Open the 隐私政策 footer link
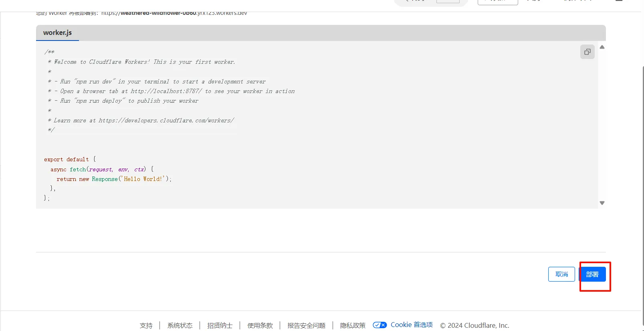This screenshot has height=331, width=644. tap(353, 325)
